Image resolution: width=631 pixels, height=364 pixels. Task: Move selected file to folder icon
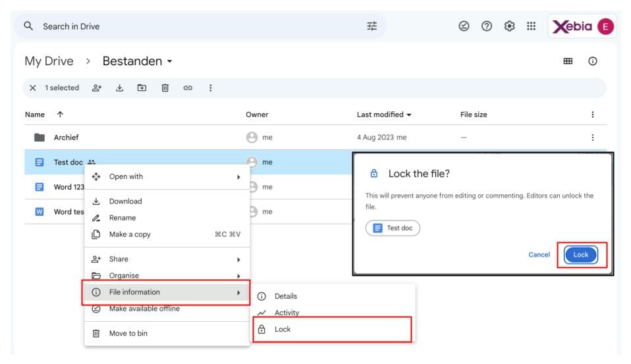(142, 88)
